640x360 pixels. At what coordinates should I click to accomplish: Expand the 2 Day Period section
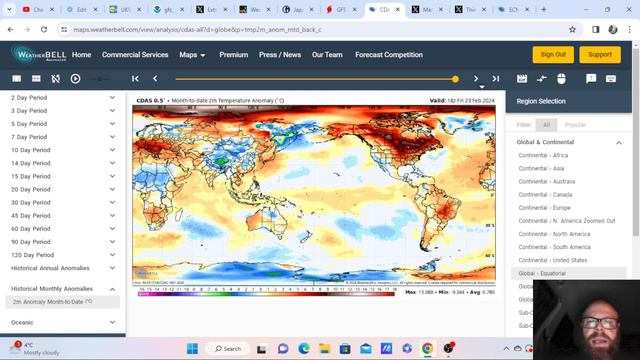pos(63,98)
